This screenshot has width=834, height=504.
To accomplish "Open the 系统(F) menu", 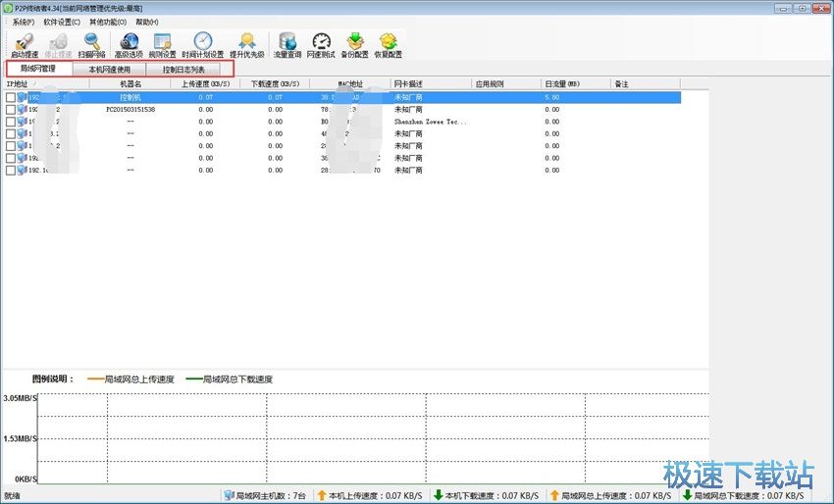I will click(24, 23).
